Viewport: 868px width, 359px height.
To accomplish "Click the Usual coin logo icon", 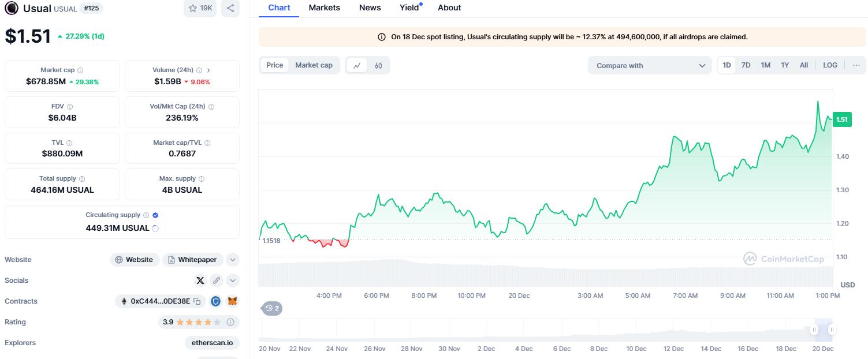I will (12, 8).
